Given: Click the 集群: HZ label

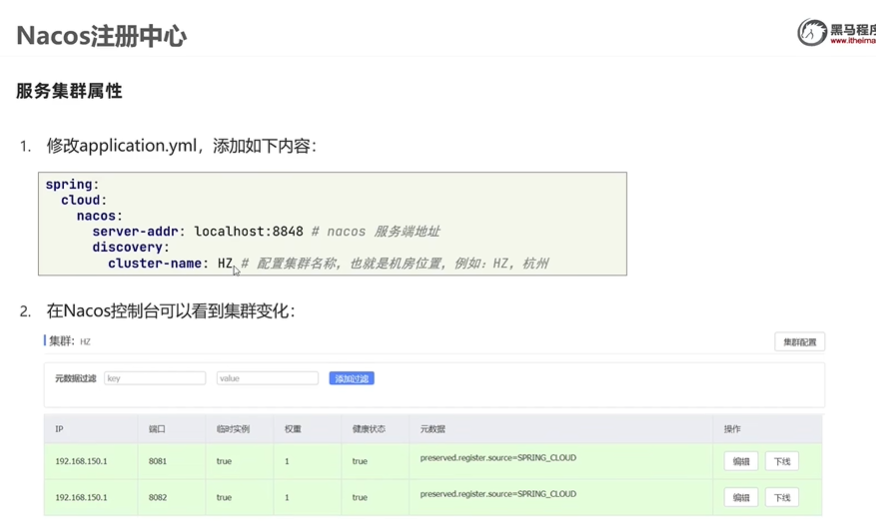Looking at the screenshot, I should [69, 341].
